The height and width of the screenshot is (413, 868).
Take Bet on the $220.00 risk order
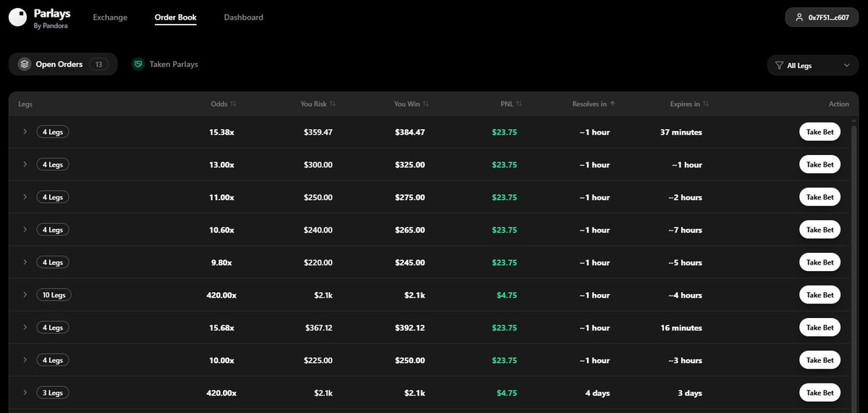pyautogui.click(x=819, y=262)
